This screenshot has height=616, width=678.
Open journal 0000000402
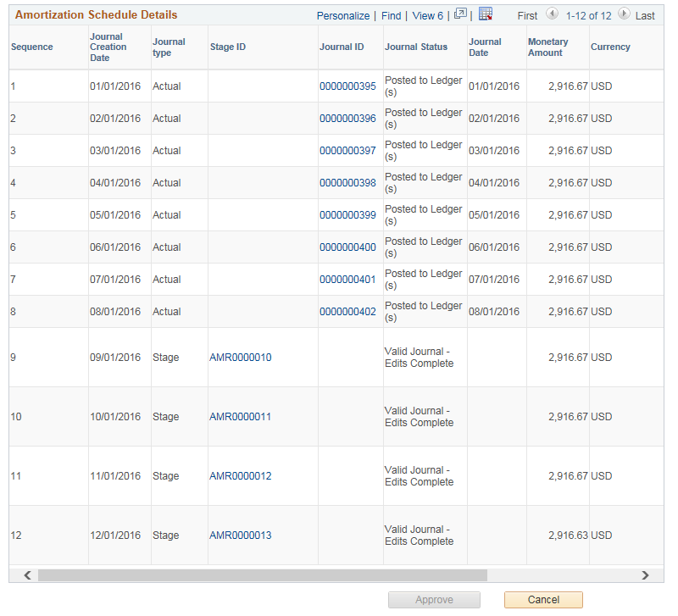click(x=347, y=312)
